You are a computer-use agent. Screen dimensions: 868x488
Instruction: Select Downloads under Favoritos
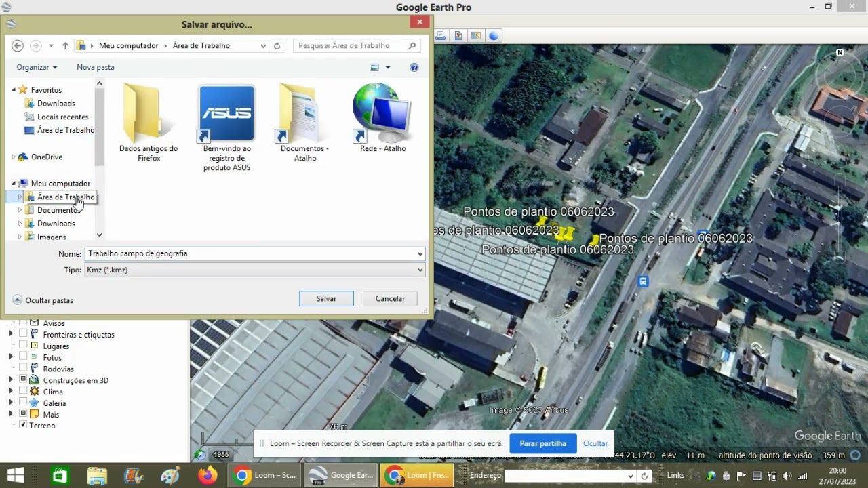click(x=56, y=103)
